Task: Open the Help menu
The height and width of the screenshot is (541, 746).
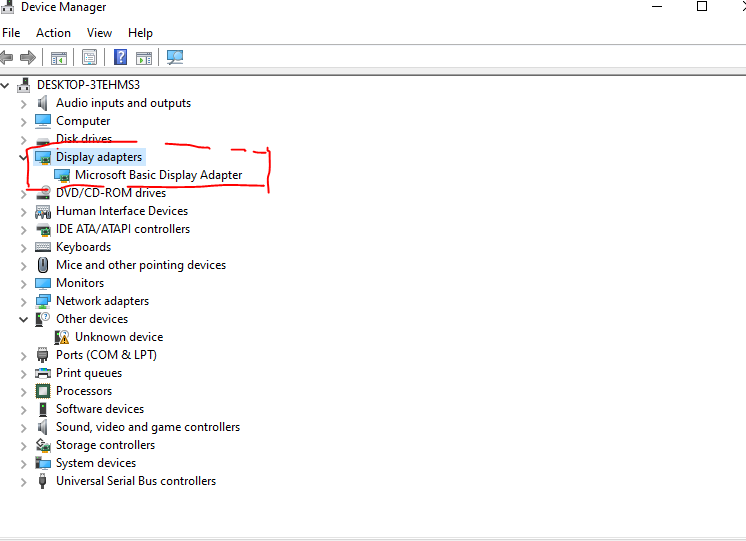Action: point(140,33)
